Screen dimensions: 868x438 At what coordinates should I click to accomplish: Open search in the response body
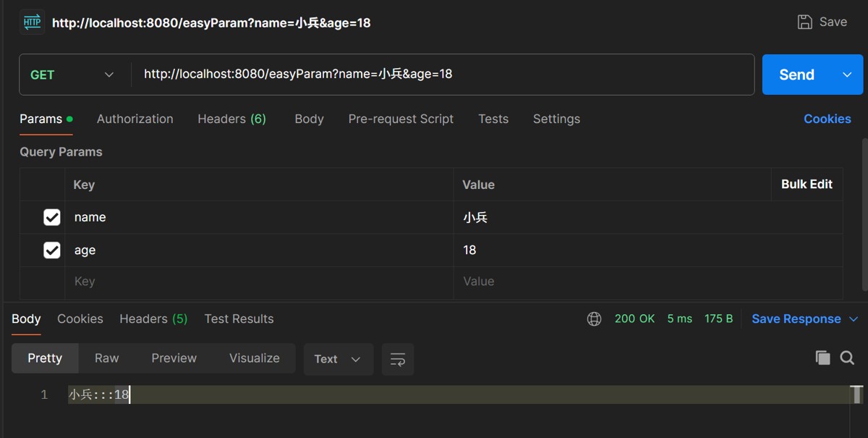click(x=847, y=358)
